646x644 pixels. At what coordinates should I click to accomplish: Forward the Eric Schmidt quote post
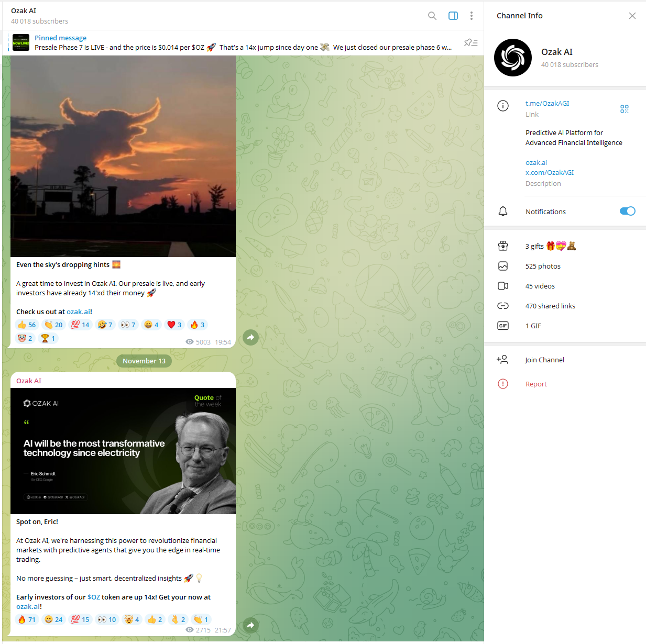250,625
